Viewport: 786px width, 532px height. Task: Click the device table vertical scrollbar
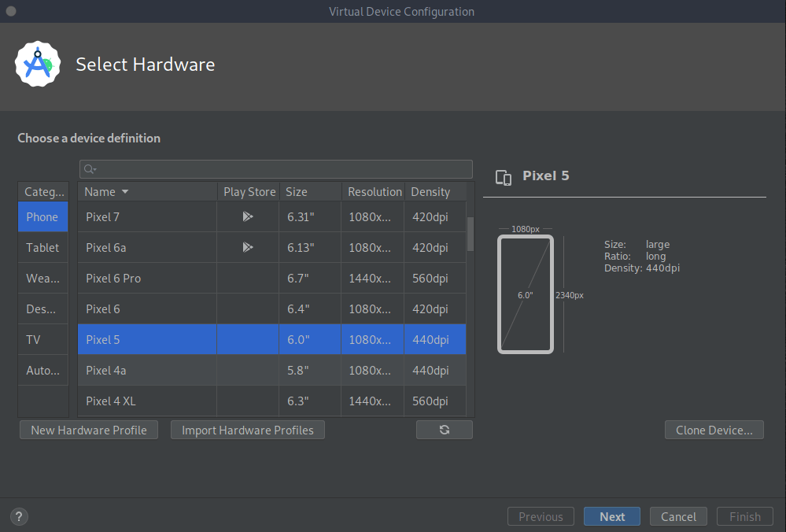pos(470,235)
